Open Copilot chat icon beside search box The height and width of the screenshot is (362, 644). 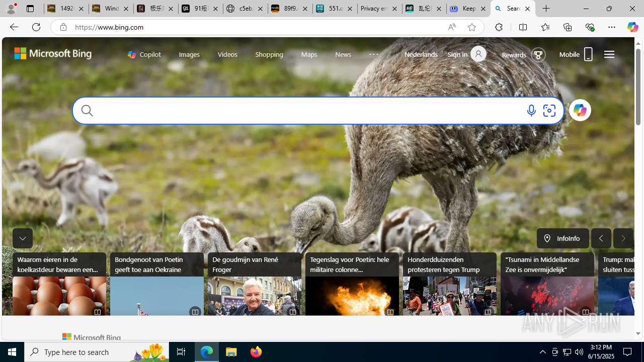click(580, 110)
